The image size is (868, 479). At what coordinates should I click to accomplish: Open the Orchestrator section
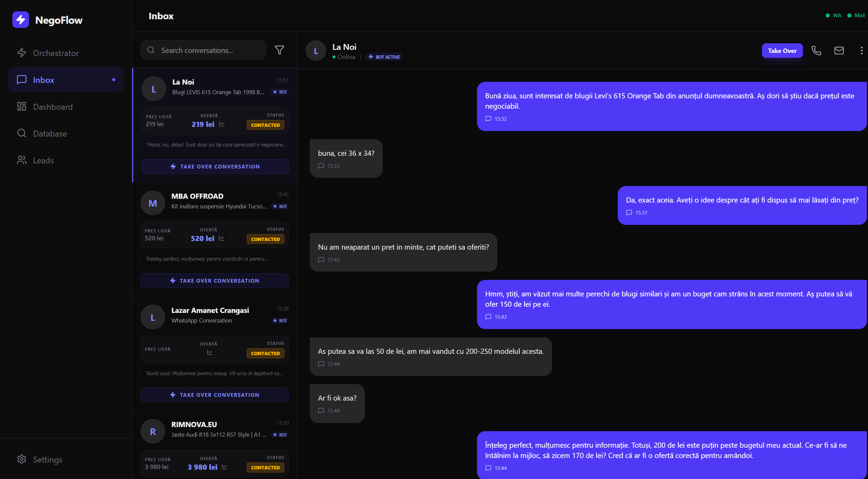pos(56,53)
